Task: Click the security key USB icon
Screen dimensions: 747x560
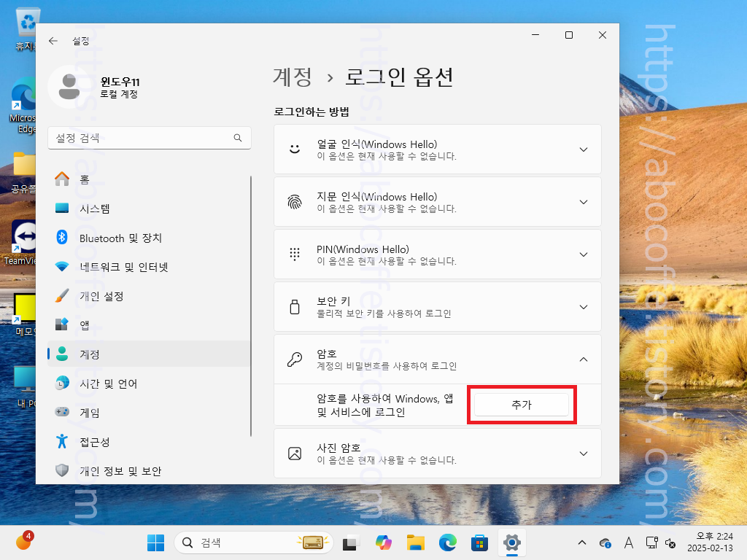Action: pyautogui.click(x=295, y=307)
